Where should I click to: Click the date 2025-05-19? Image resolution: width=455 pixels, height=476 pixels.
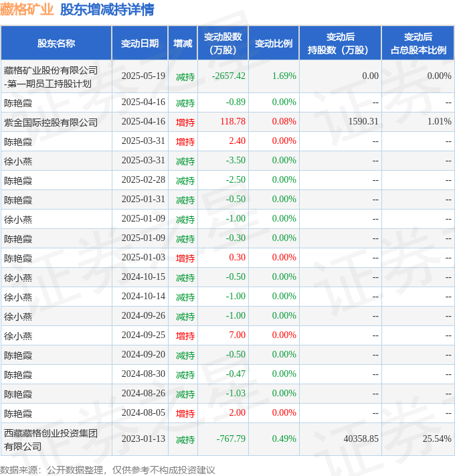pyautogui.click(x=143, y=76)
